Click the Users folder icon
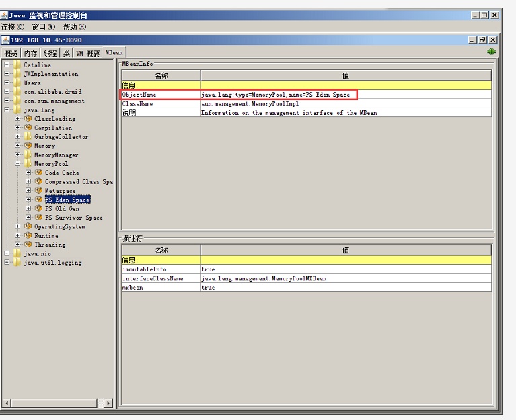The height and width of the screenshot is (420, 516). tap(17, 83)
